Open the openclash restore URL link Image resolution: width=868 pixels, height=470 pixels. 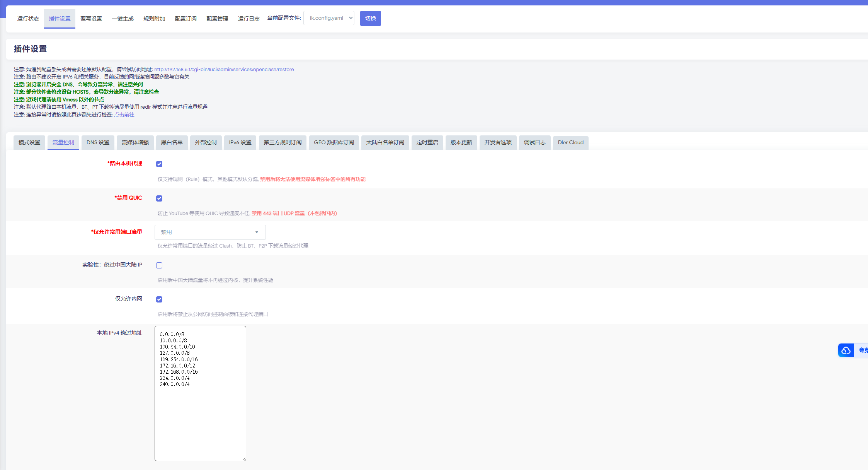tap(224, 70)
